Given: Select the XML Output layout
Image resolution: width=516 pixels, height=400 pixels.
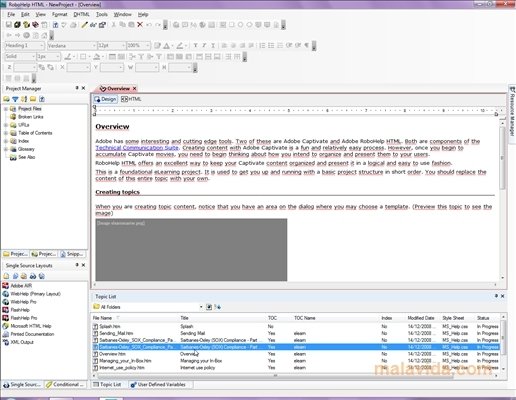Looking at the screenshot, I should (18, 342).
